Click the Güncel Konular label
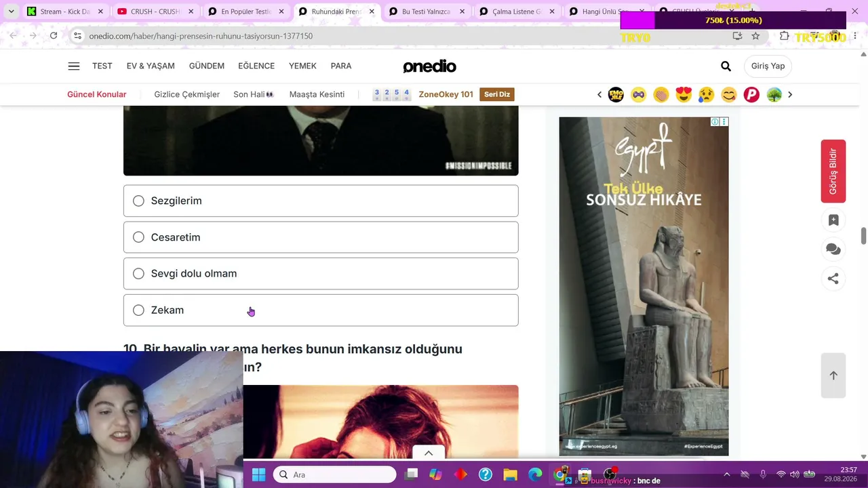The image size is (868, 488). pos(97,94)
